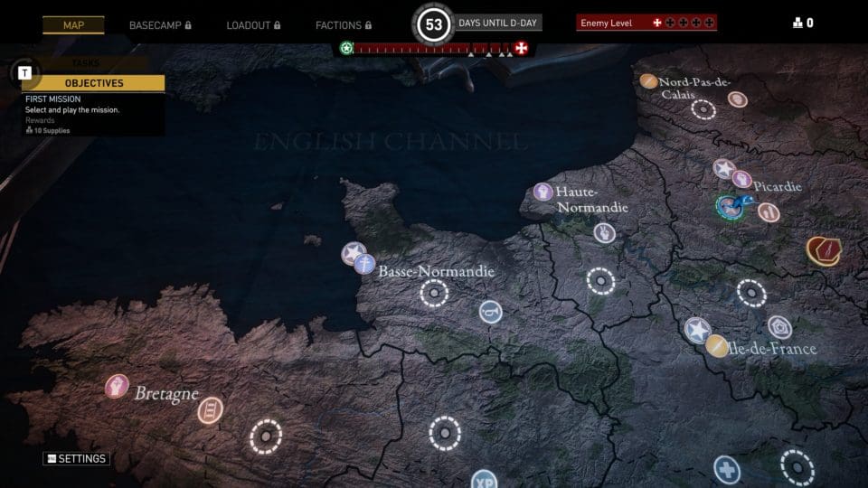This screenshot has width=868, height=488.
Task: Click the D-Day progress bar
Action: coord(433,49)
